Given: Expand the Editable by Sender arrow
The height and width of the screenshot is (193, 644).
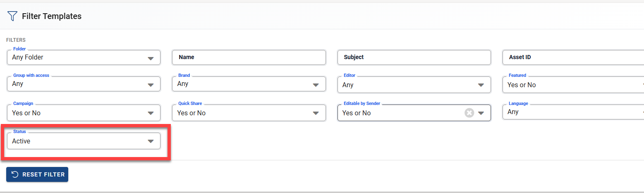Looking at the screenshot, I should [x=481, y=113].
